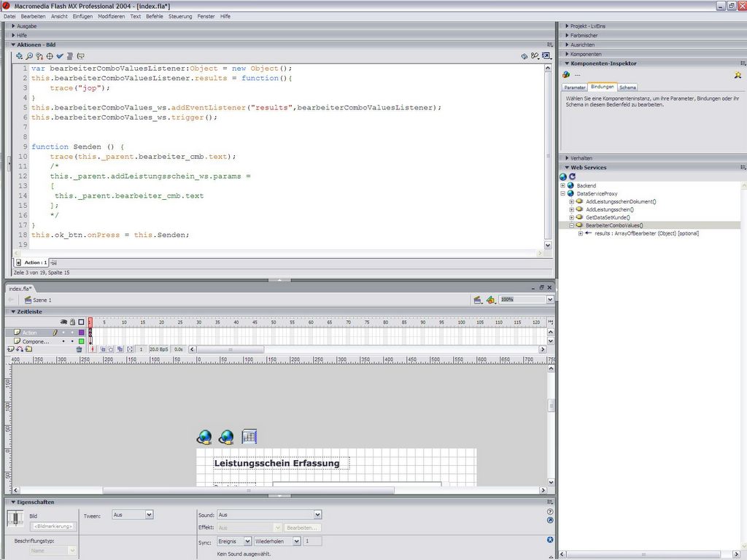Insert a new layer in timeline
747x560 pixels.
(11, 349)
